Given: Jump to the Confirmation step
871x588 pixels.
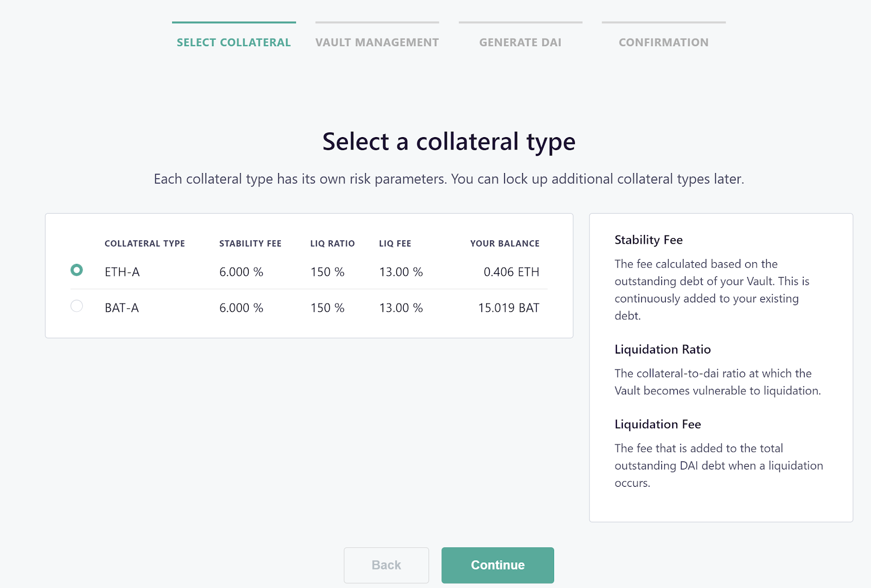Looking at the screenshot, I should click(664, 42).
